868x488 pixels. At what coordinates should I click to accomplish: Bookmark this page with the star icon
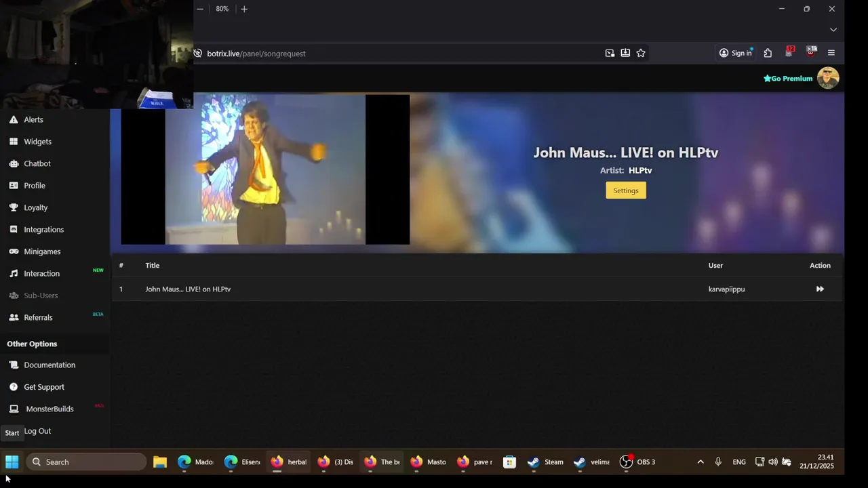click(x=641, y=53)
